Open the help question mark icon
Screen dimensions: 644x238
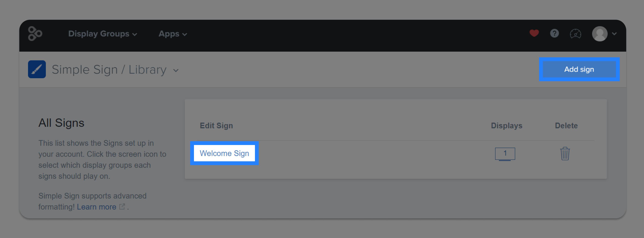tap(554, 33)
